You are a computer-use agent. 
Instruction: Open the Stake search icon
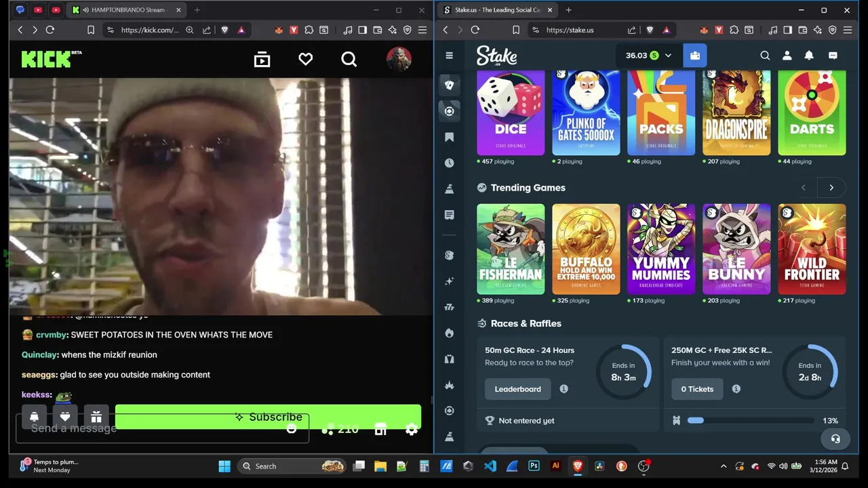(765, 56)
